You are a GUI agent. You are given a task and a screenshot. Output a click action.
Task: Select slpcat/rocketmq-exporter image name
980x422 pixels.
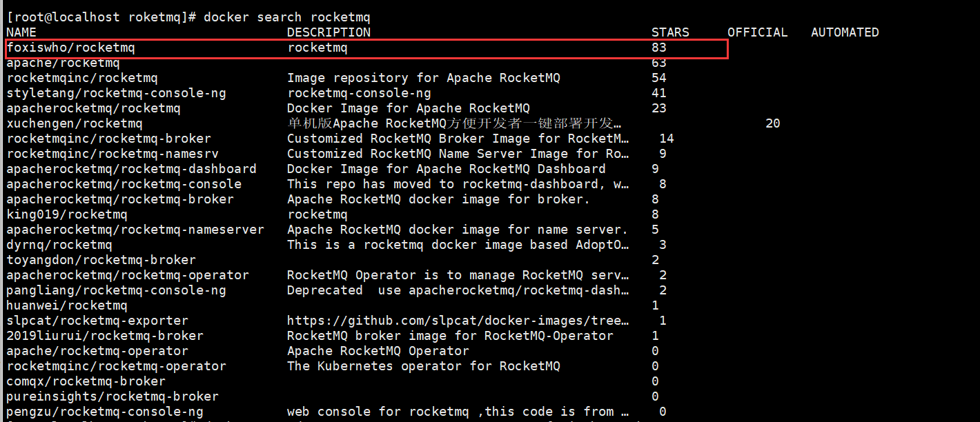coord(97,321)
